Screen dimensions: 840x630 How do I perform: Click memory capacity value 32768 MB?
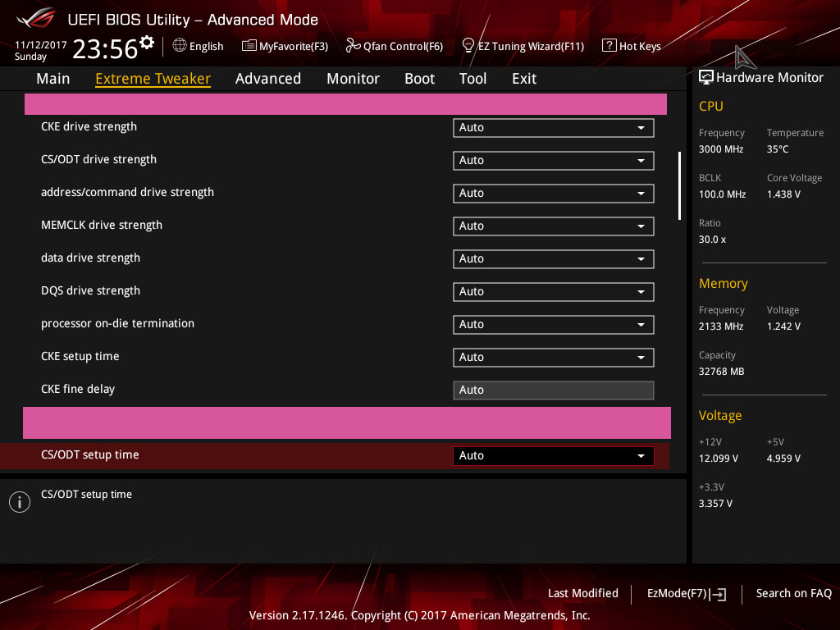tap(721, 372)
